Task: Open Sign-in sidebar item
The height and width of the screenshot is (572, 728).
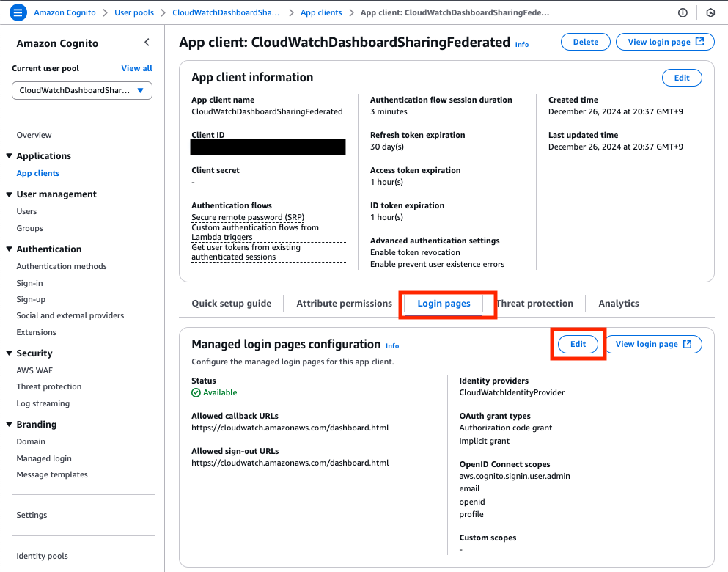Action: (29, 283)
